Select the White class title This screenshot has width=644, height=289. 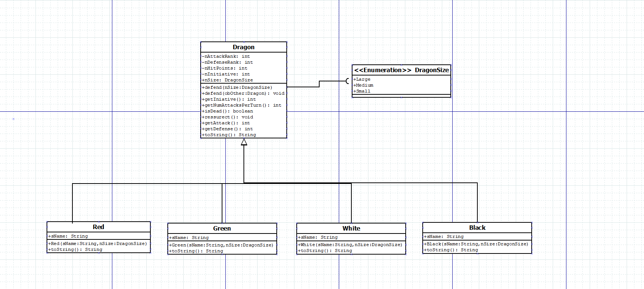tap(351, 228)
